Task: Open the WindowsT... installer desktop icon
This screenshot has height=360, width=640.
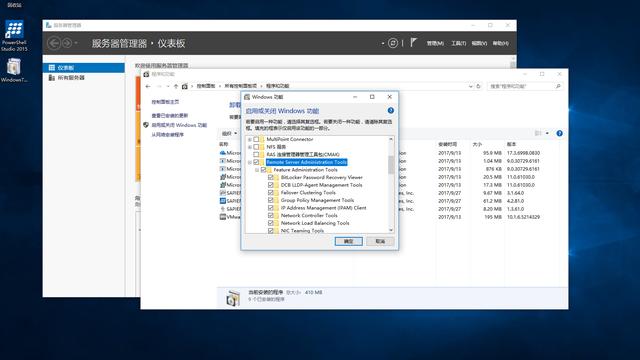Action: 14,70
